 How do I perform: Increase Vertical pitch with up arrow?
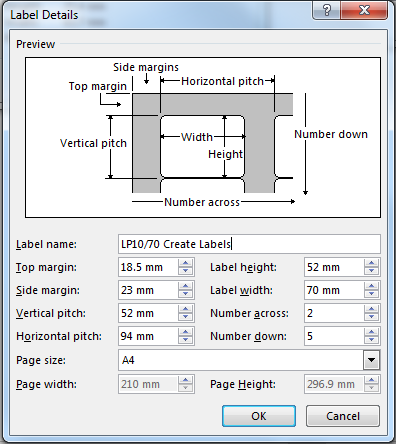click(x=185, y=309)
